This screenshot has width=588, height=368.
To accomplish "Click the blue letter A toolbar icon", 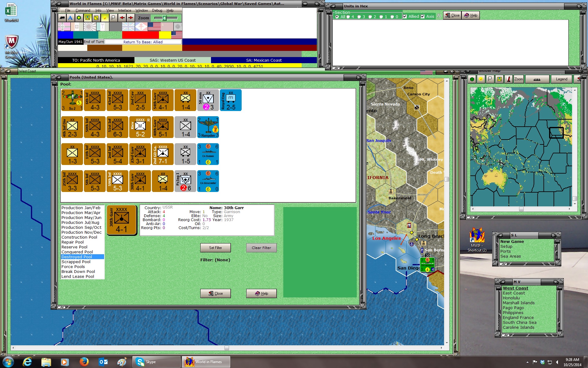I will (70, 18).
